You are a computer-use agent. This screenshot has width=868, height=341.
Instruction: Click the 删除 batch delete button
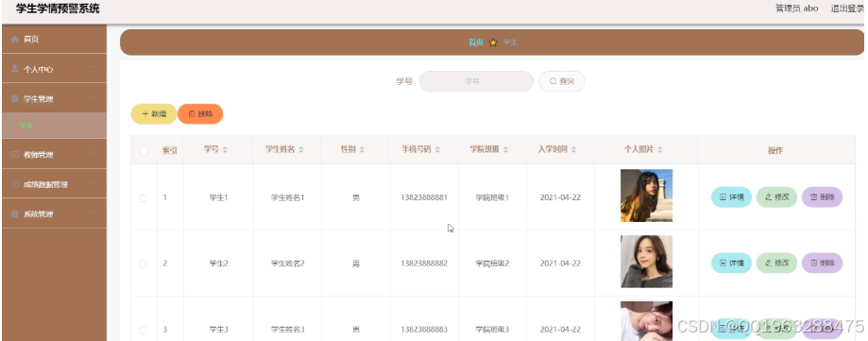pyautogui.click(x=200, y=114)
